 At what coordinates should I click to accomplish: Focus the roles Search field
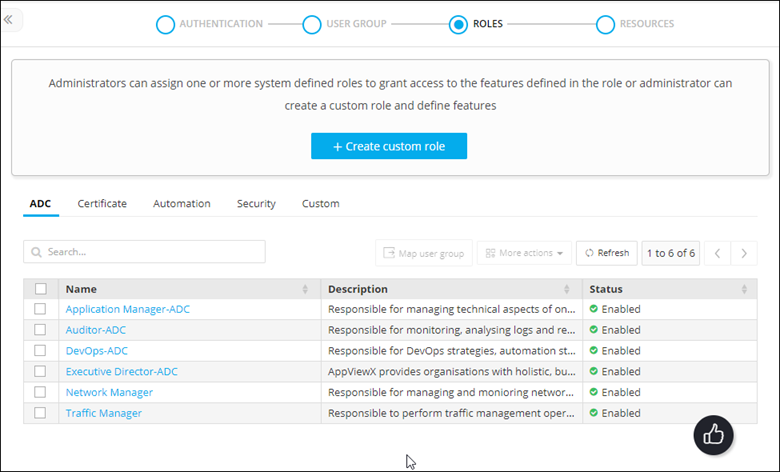(144, 252)
